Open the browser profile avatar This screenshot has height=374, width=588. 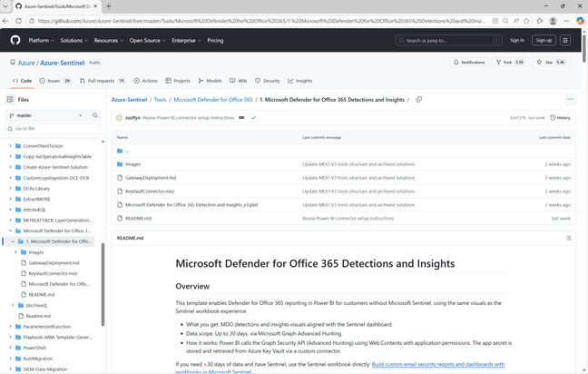click(x=553, y=21)
